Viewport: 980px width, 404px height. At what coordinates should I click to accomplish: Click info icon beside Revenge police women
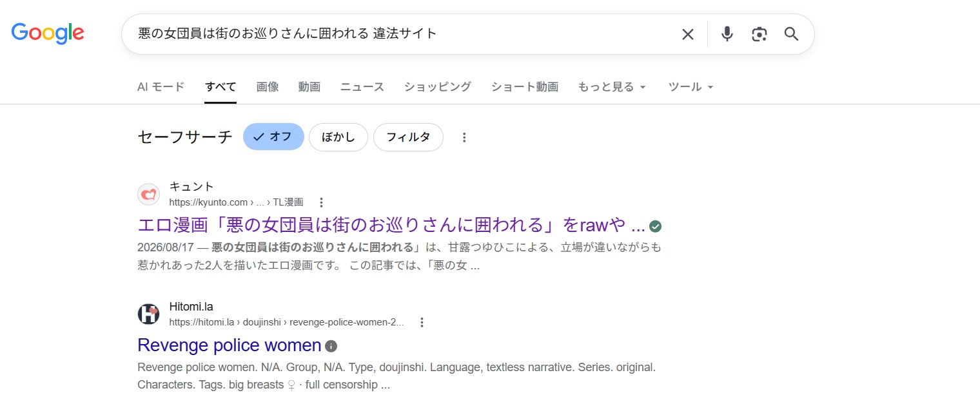click(x=331, y=346)
